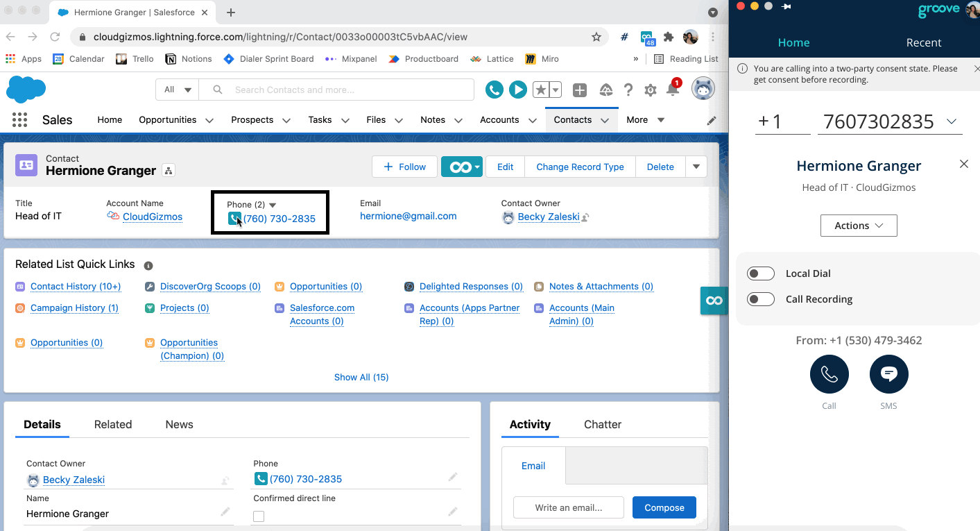This screenshot has height=531, width=980.
Task: Click Show All (15) link
Action: coord(361,377)
